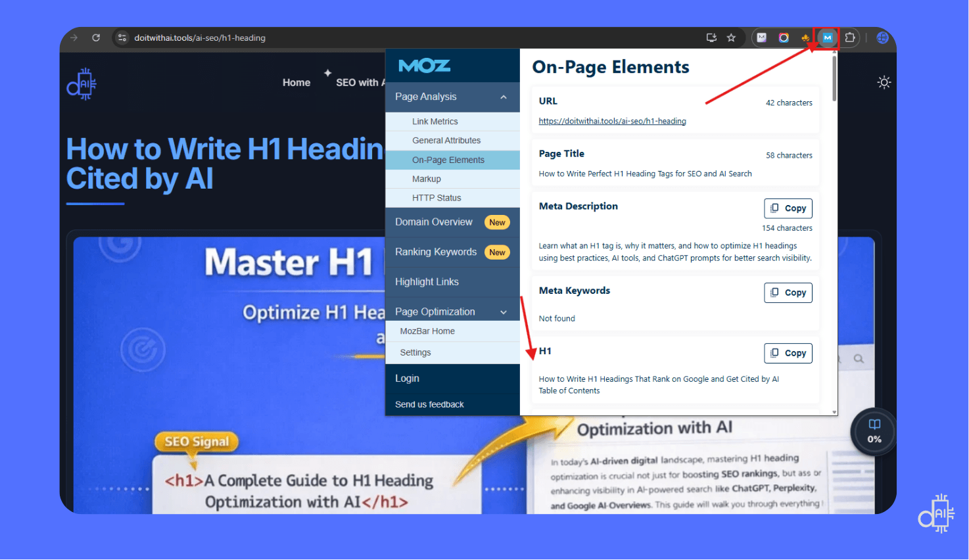The image size is (969, 560).
Task: Click the '154 characters' count
Action: click(x=787, y=228)
